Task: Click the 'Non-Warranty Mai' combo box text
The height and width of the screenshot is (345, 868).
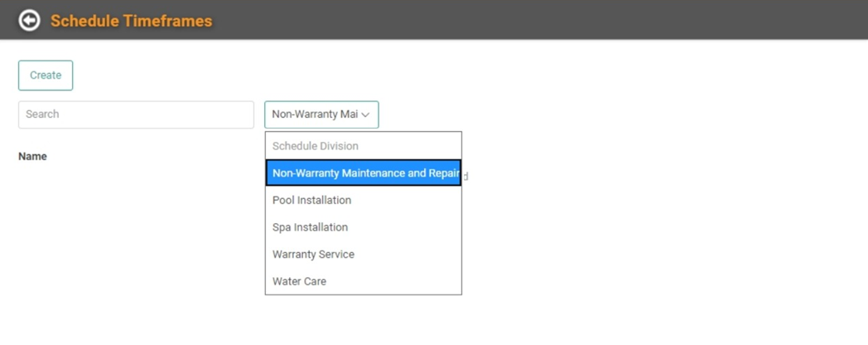Action: [x=314, y=114]
